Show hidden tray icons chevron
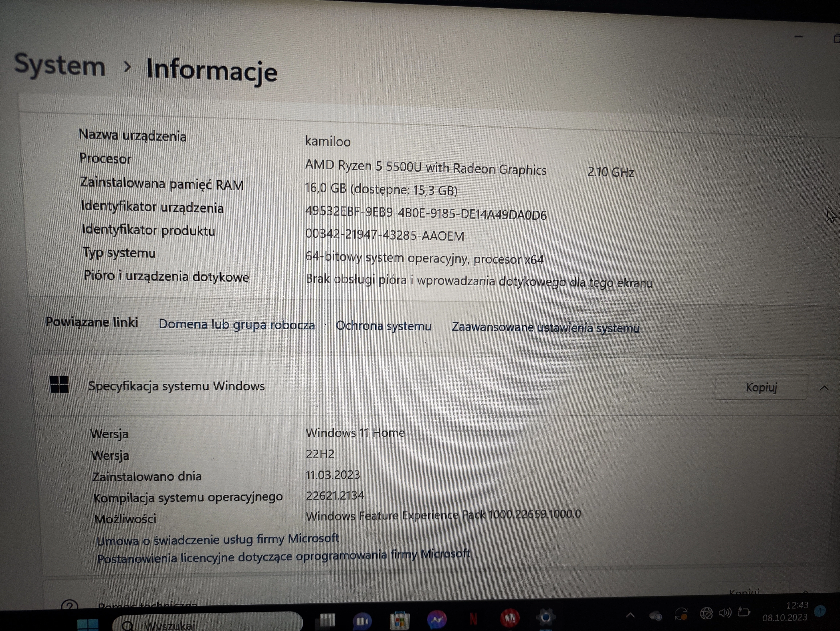Screen dimensions: 840x631 [630, 615]
